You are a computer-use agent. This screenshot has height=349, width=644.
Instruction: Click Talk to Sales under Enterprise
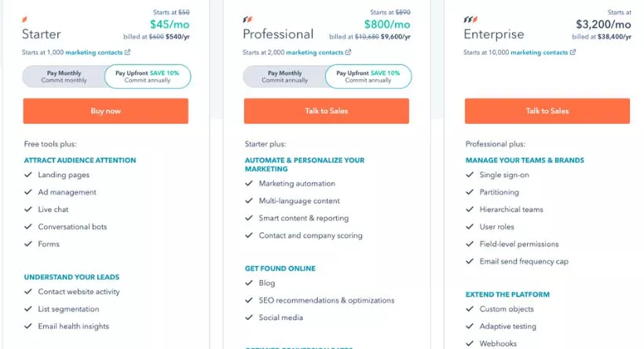click(547, 111)
